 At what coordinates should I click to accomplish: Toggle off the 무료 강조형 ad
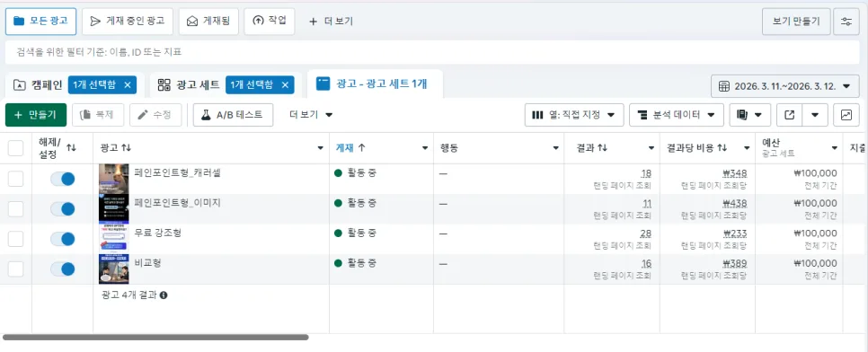pyautogui.click(x=62, y=239)
